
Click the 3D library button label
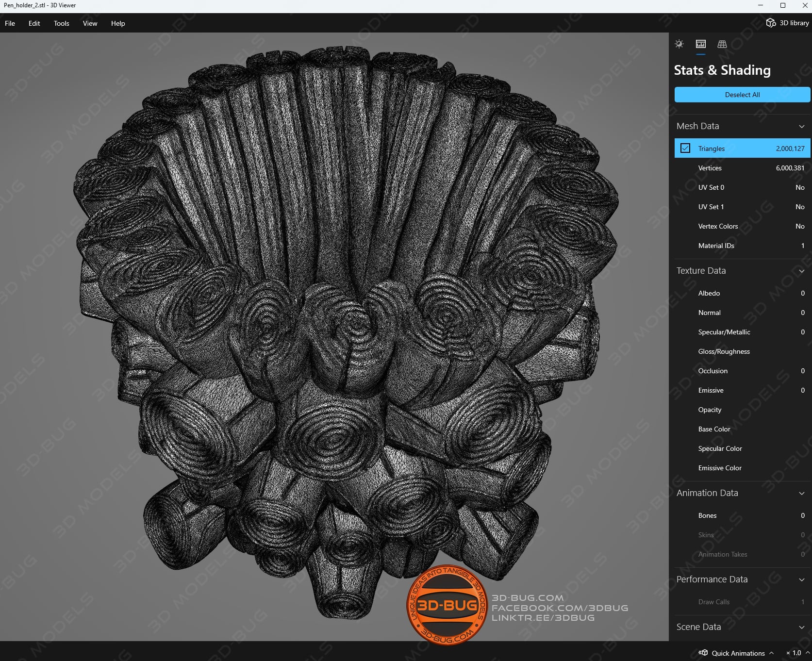click(x=794, y=23)
